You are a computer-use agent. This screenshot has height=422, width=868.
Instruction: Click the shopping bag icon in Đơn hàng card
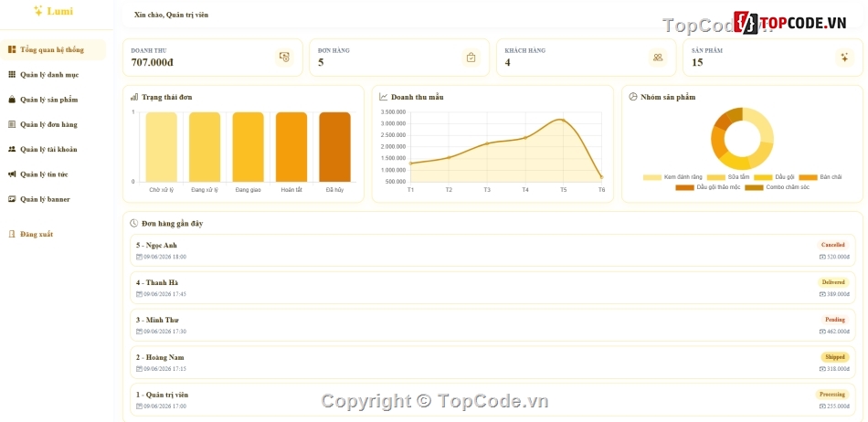(471, 57)
